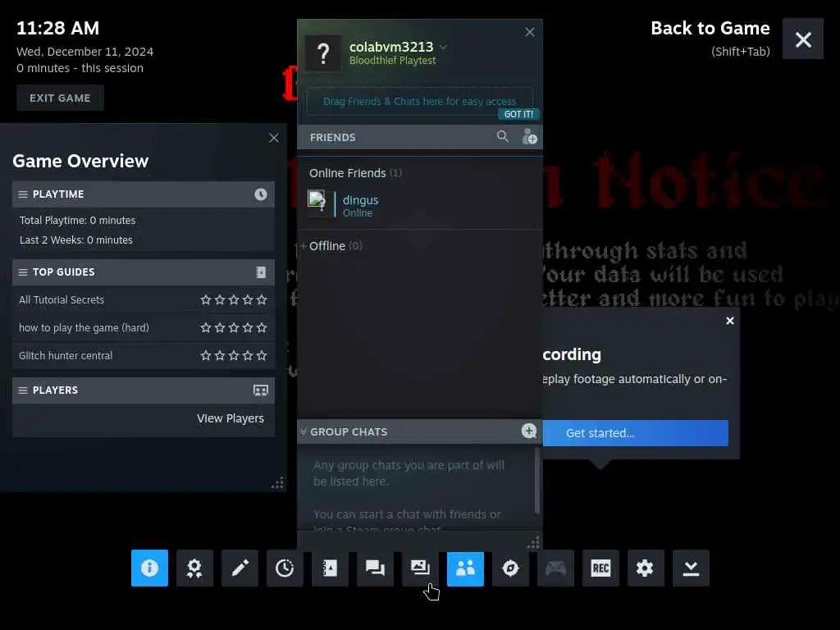Click Last 2 Weeks: 0 minutes text
The height and width of the screenshot is (630, 840).
76,240
